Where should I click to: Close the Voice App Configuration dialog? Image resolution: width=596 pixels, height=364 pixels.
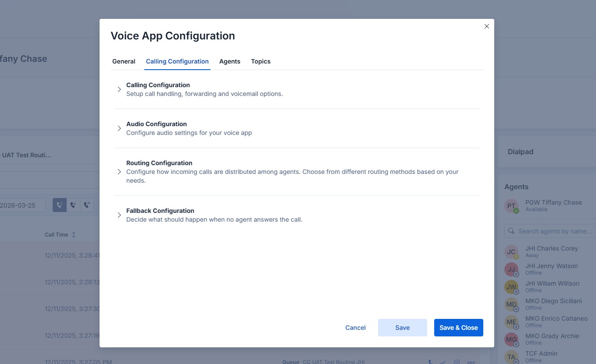coord(486,26)
